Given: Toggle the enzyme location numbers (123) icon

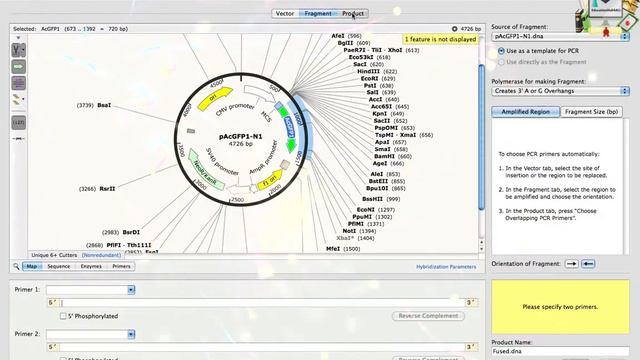Looking at the screenshot, I should click(18, 122).
